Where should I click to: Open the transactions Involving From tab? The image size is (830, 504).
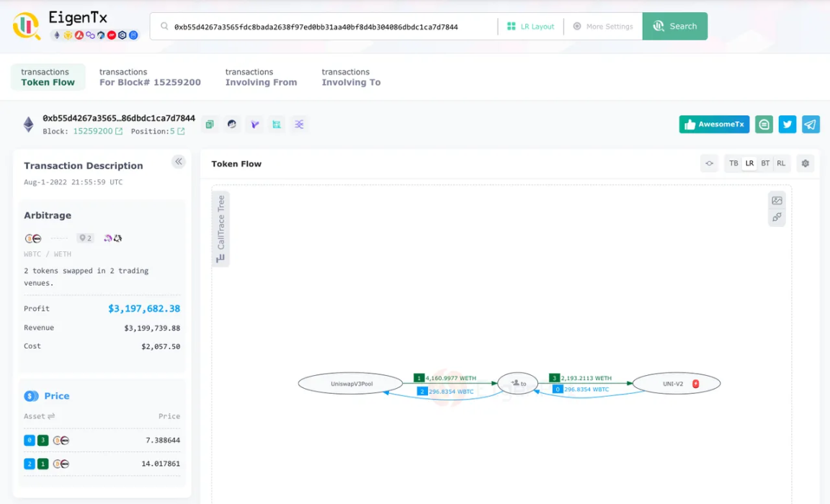[261, 77]
